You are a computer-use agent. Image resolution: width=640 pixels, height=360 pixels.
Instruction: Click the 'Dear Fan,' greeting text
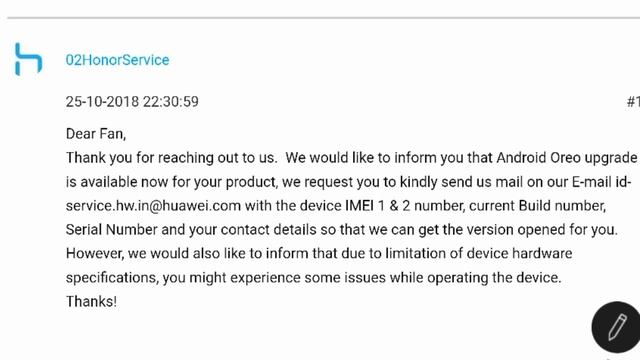tap(96, 134)
